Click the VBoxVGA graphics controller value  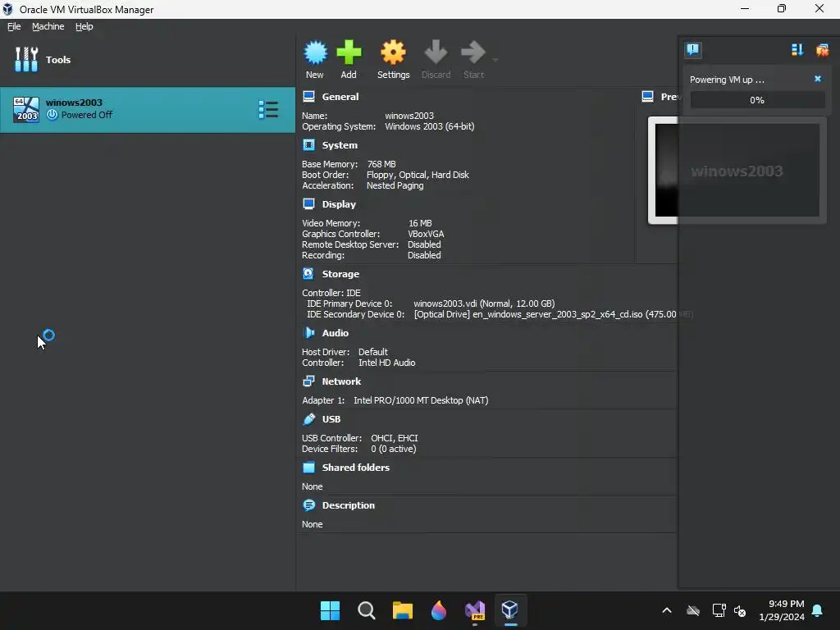[x=426, y=234]
